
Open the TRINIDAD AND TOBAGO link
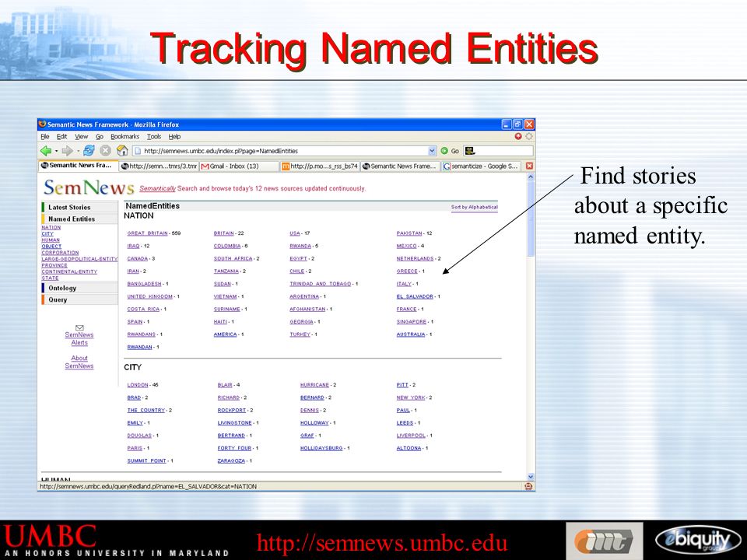tap(320, 284)
